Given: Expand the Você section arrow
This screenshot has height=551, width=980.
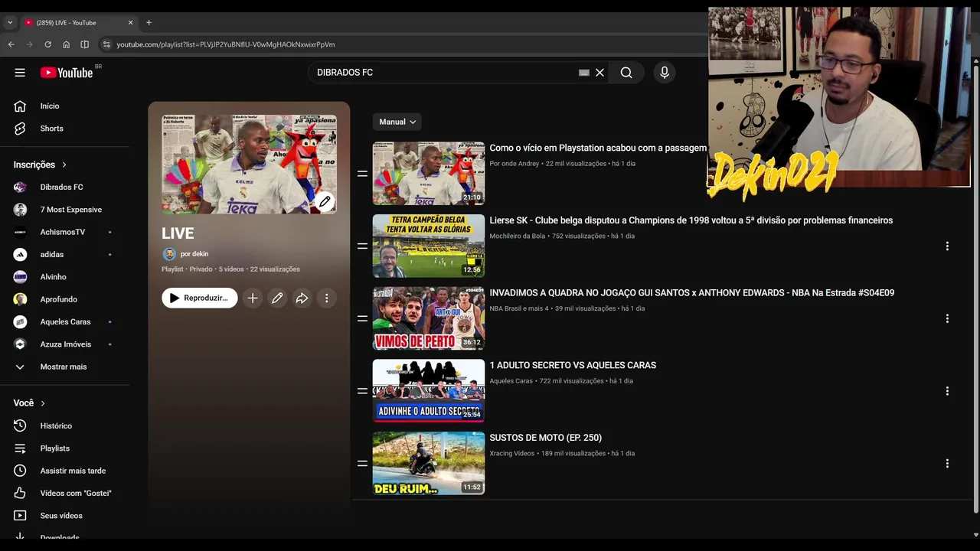Looking at the screenshot, I should [43, 403].
